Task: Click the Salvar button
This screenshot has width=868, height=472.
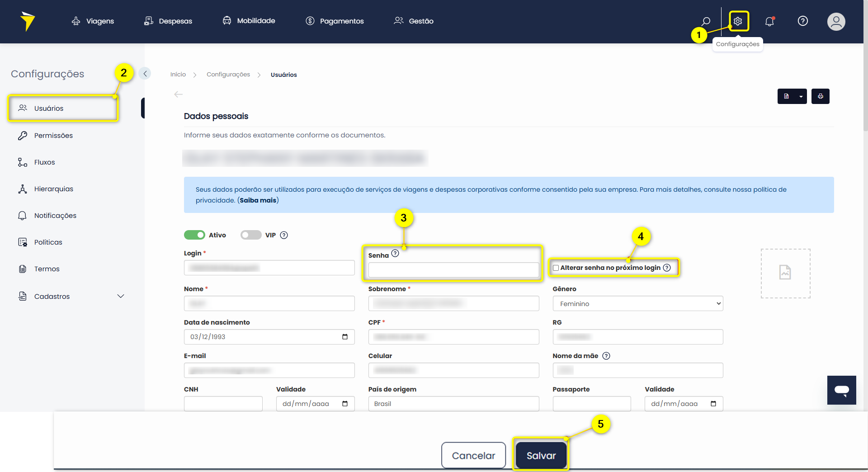Action: click(541, 455)
